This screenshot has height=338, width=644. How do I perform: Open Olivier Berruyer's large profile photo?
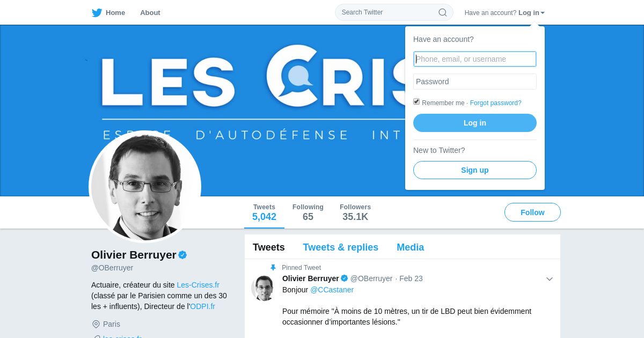point(145,187)
